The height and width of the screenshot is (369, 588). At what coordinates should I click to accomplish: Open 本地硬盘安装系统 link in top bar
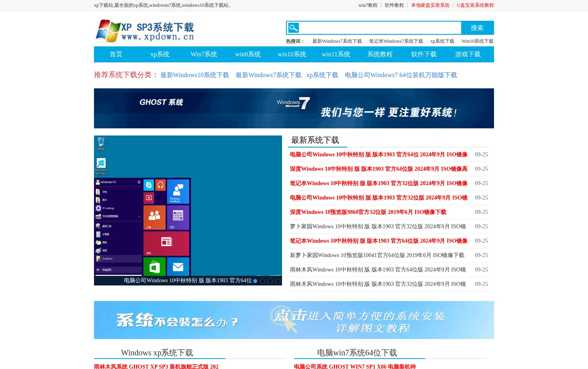tap(430, 5)
